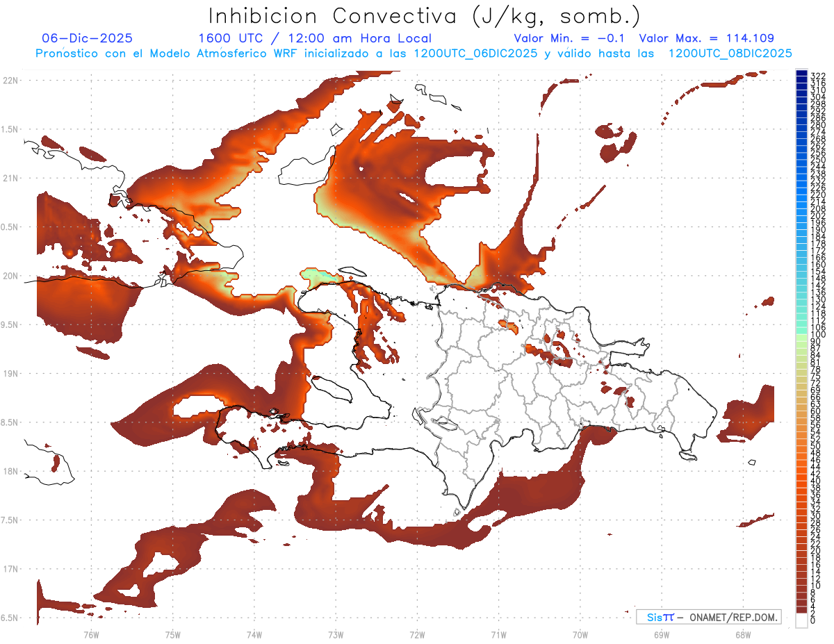
Task: Click the colorbar value 100
Action: tap(817, 334)
